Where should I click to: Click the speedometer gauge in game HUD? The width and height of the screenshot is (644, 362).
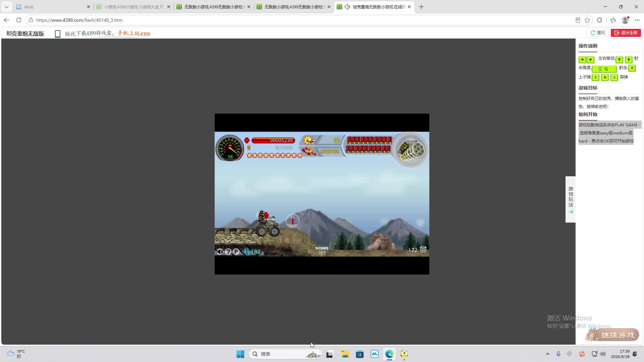point(230,148)
